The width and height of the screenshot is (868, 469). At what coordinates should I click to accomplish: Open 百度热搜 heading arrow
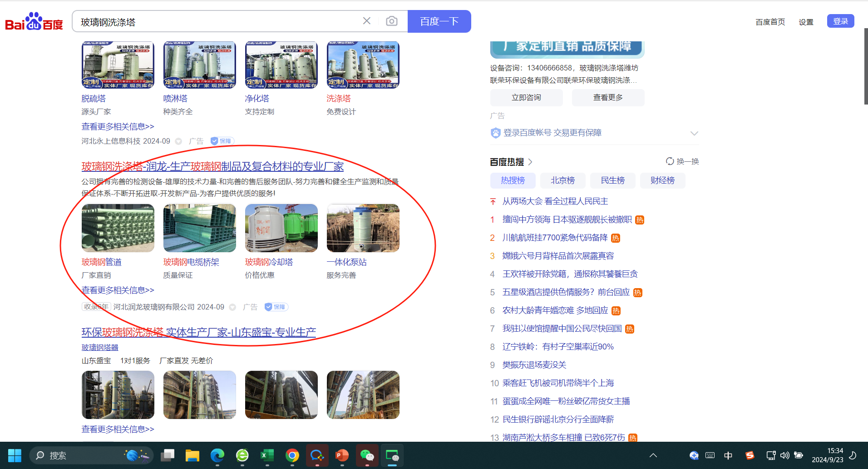(x=530, y=162)
